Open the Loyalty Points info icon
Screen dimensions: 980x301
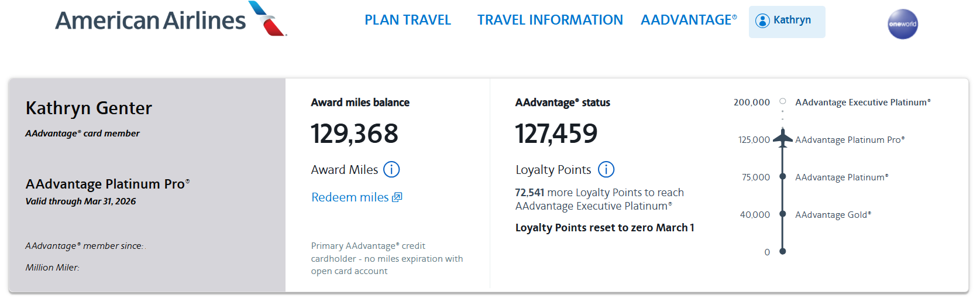coord(606,170)
